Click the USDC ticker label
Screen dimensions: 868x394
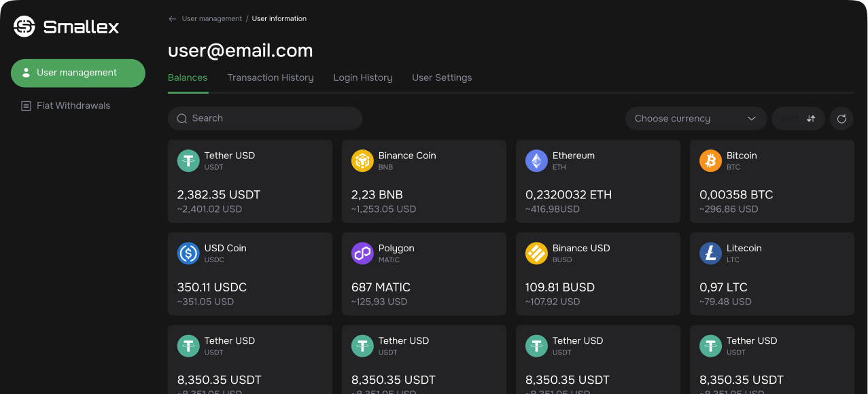214,259
